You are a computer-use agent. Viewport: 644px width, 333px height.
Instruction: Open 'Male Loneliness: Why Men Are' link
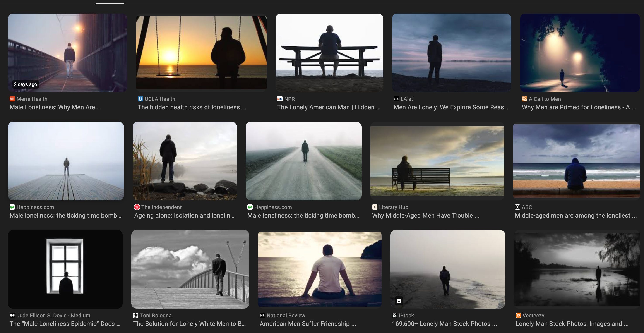tap(55, 107)
